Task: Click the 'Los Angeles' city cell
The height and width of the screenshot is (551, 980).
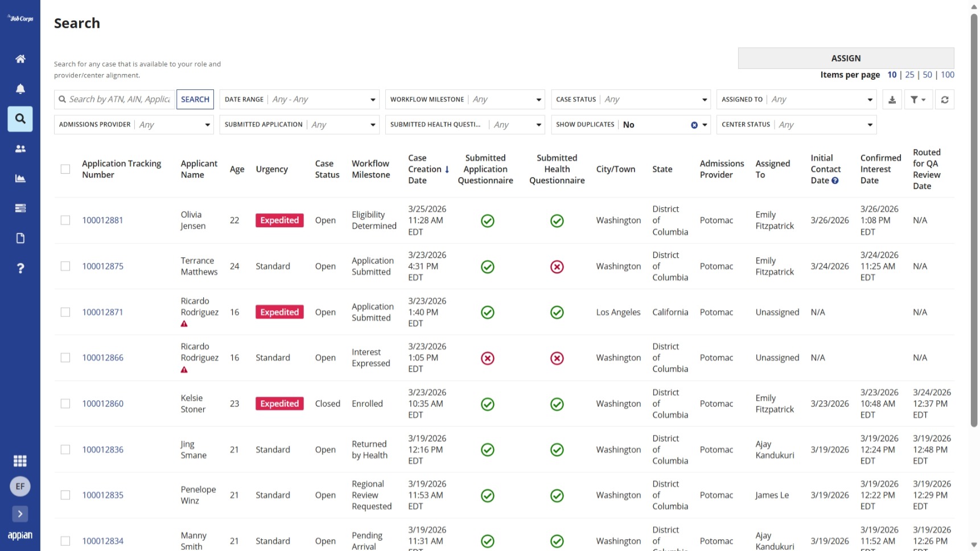Action: 618,312
